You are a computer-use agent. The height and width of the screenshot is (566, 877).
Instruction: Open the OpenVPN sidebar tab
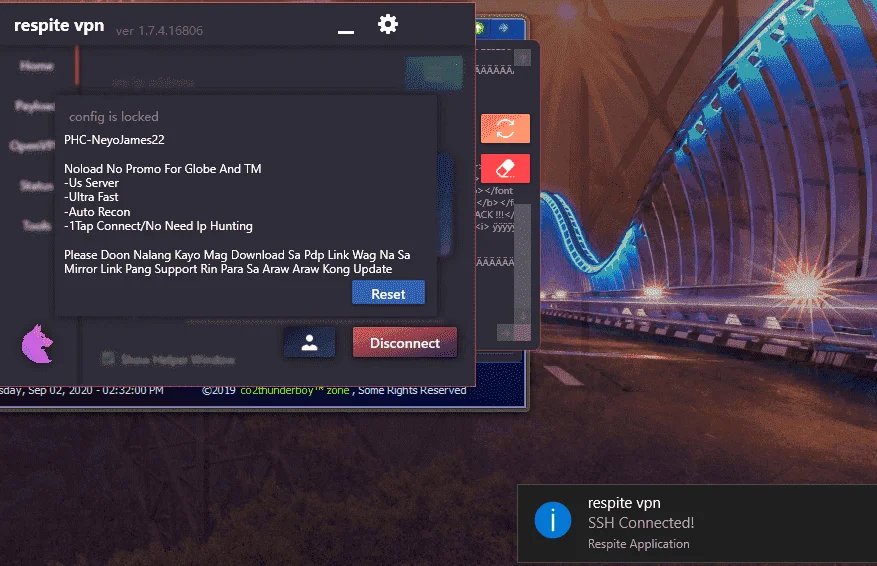point(32,146)
